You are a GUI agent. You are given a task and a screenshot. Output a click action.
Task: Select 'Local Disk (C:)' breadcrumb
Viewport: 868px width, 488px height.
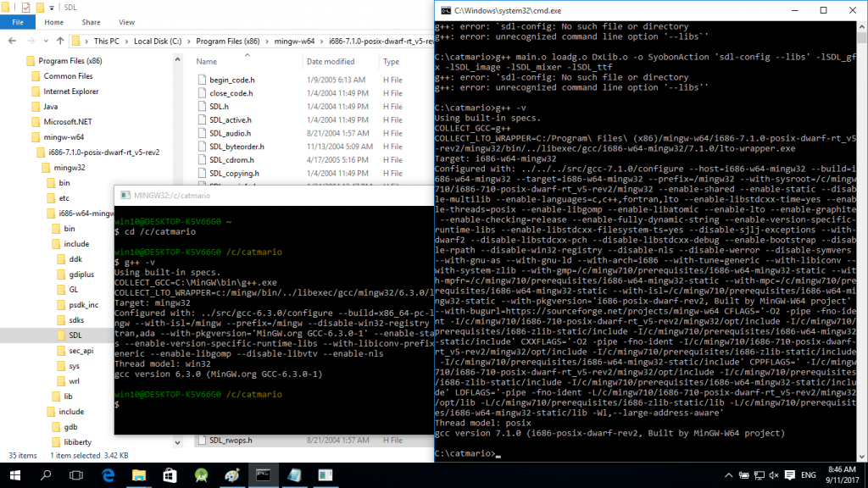(157, 41)
